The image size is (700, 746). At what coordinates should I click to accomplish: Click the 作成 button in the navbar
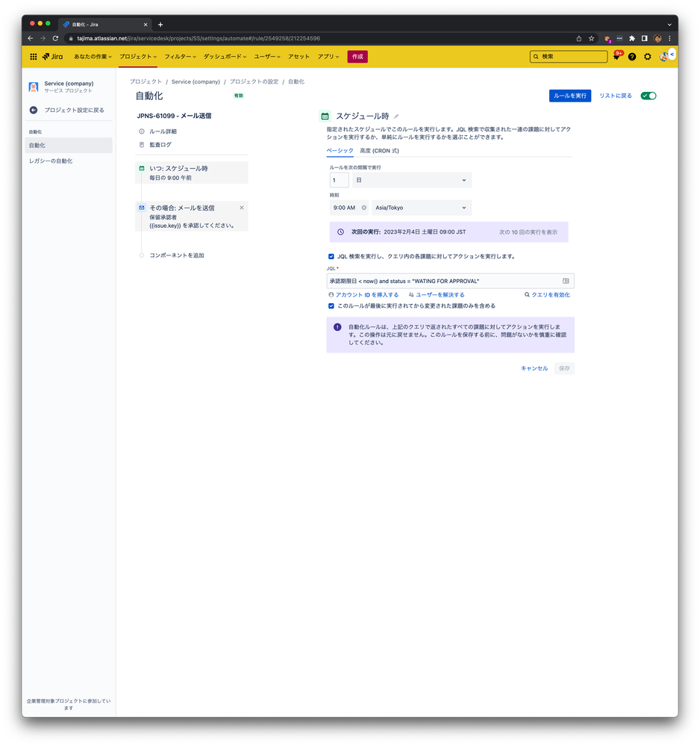tap(357, 56)
